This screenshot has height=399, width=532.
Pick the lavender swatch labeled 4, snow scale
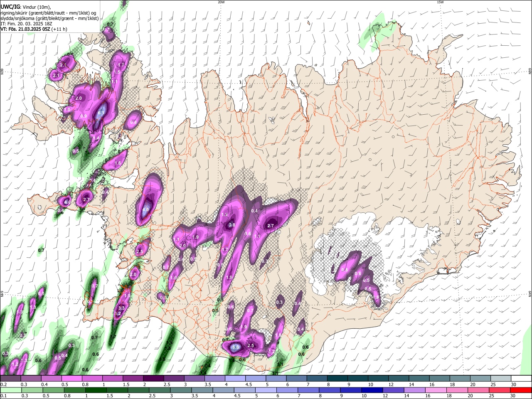pyautogui.click(x=235, y=379)
